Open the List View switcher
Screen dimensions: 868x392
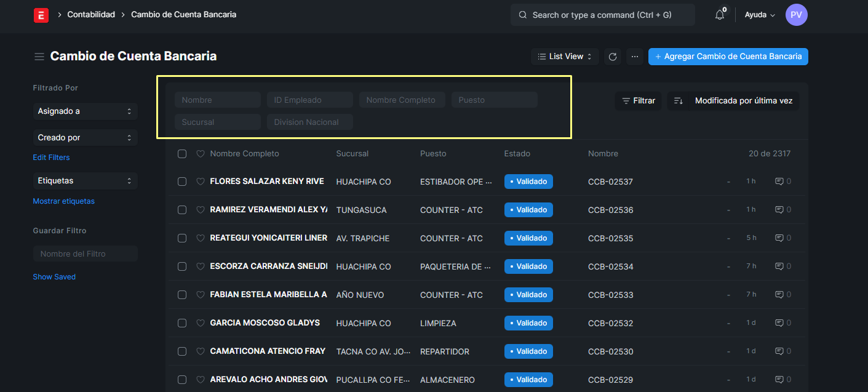pyautogui.click(x=564, y=57)
